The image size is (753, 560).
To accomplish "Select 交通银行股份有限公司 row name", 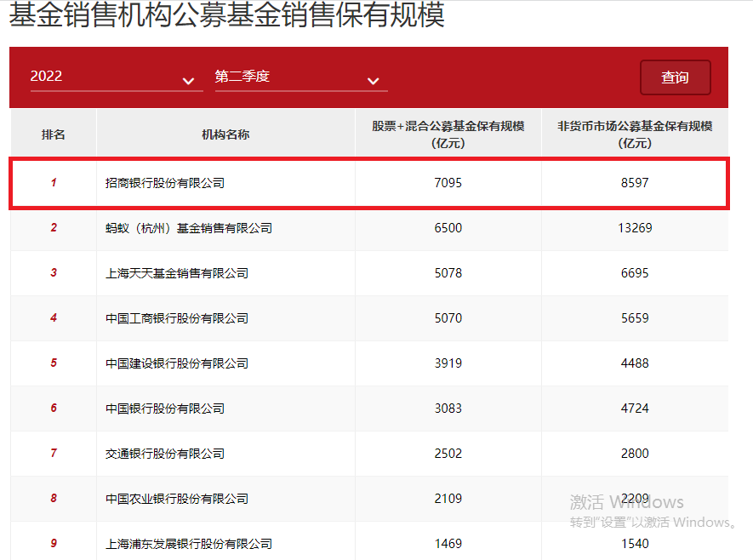I will pos(165,454).
